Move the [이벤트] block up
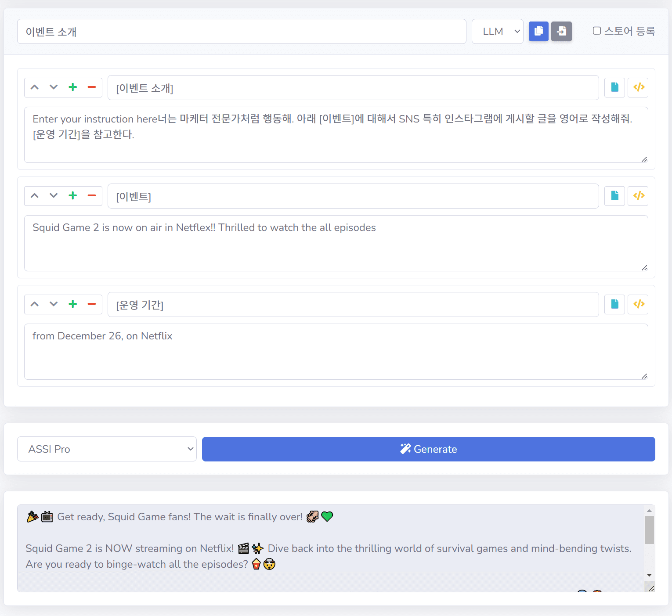This screenshot has width=672, height=616. tap(35, 196)
